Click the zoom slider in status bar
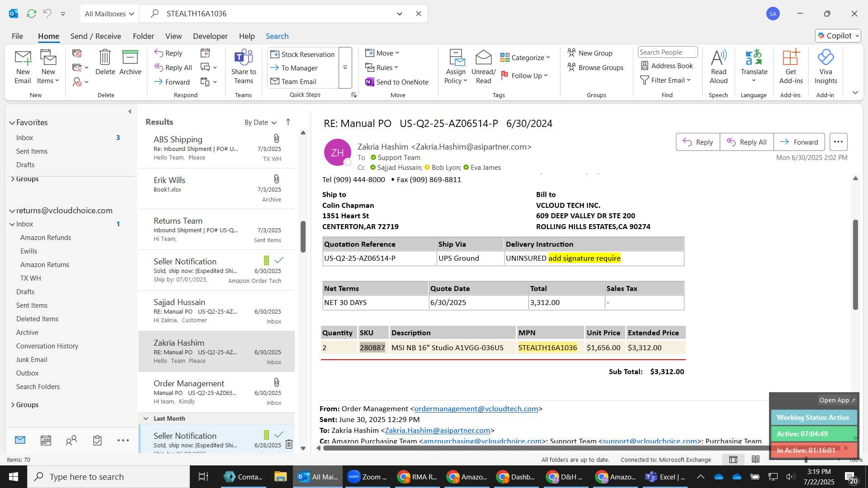The image size is (868, 488). coord(806,460)
